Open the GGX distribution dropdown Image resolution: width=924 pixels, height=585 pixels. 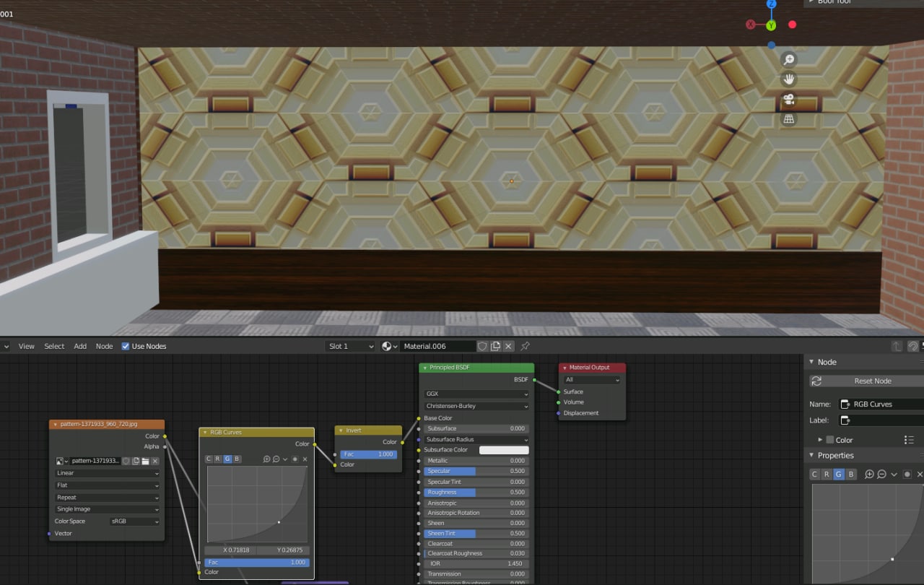pos(476,394)
